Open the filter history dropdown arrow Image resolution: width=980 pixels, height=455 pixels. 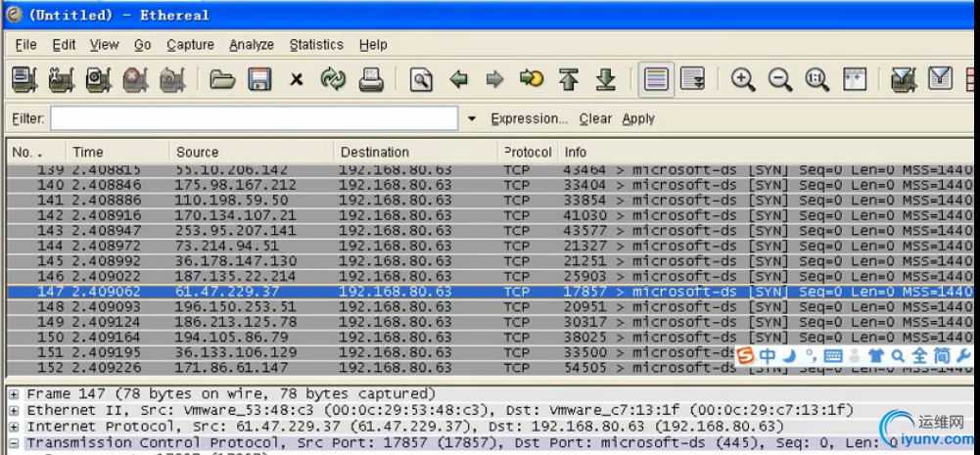[472, 118]
